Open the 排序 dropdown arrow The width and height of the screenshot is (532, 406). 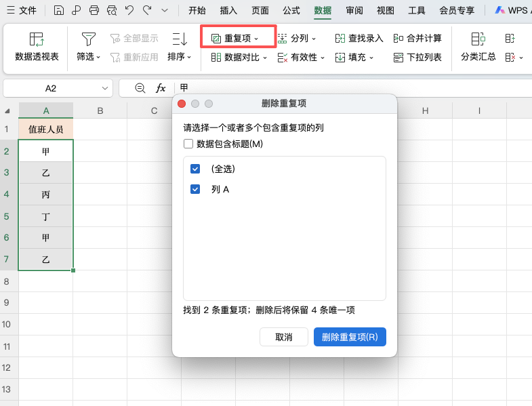[x=189, y=57]
